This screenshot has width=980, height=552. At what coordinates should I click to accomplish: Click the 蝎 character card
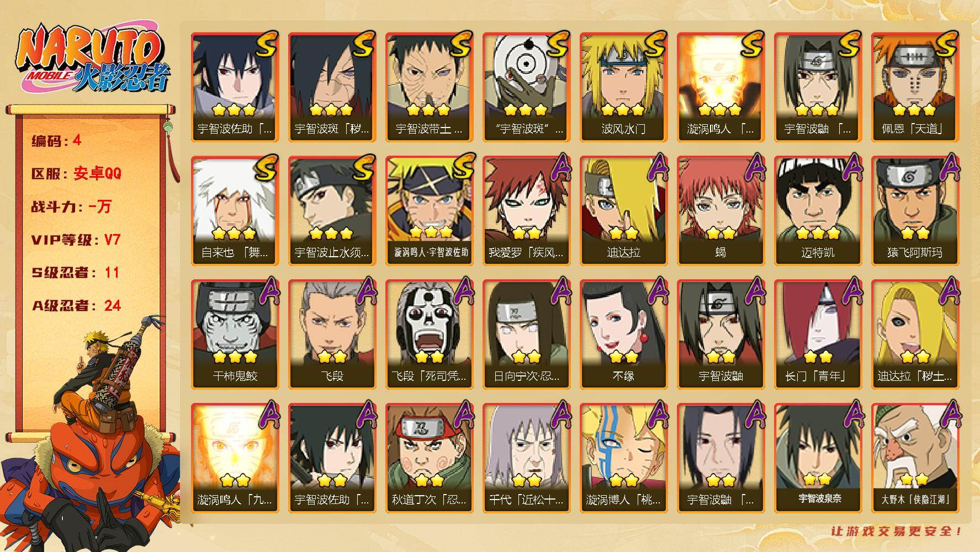pos(721,211)
